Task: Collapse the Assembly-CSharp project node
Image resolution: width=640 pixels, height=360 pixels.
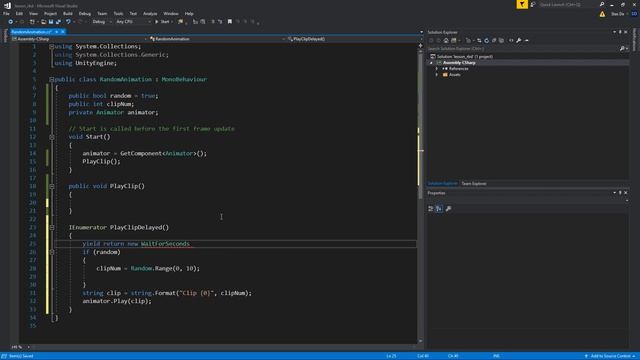Action: point(431,63)
